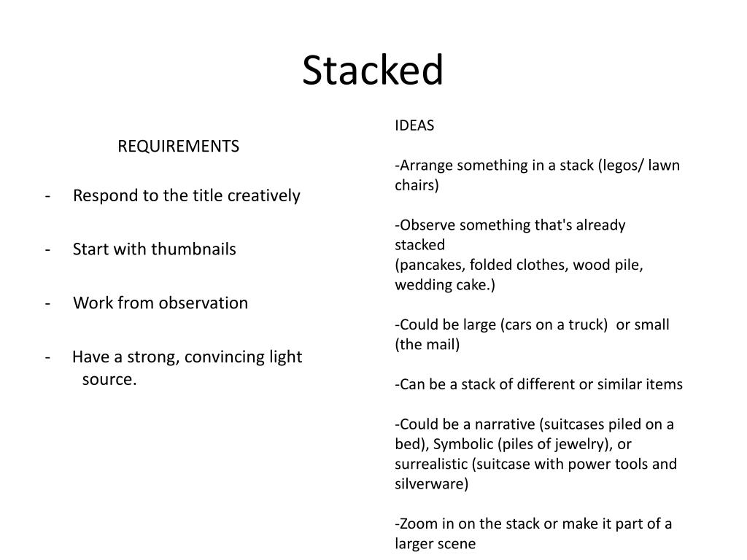The height and width of the screenshot is (560, 747).
Task: Select "Observe something that's already" line
Action: pyautogui.click(x=510, y=225)
